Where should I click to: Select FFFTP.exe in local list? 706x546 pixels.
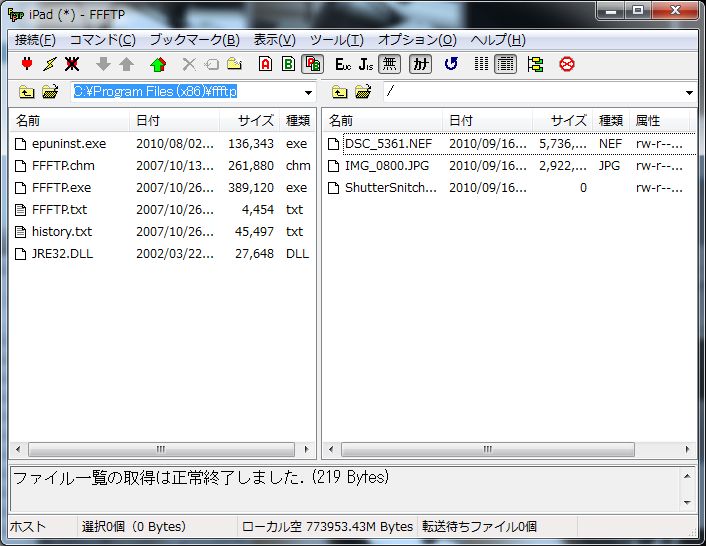(x=61, y=188)
